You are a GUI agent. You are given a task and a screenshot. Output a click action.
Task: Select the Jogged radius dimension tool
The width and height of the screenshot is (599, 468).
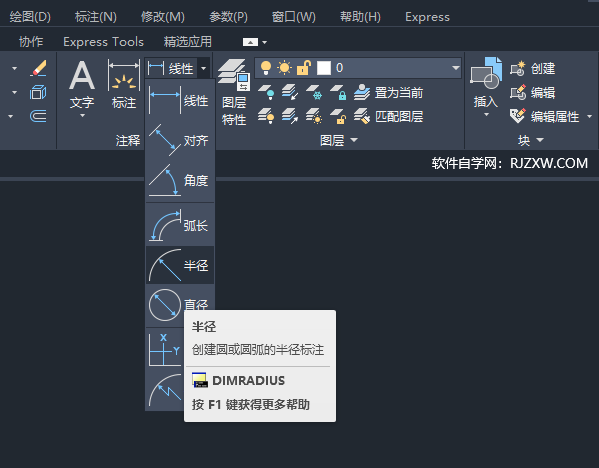165,390
